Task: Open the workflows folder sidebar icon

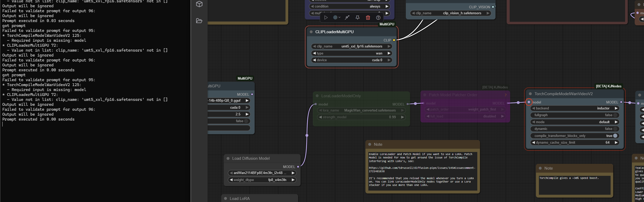Action: pos(199,21)
